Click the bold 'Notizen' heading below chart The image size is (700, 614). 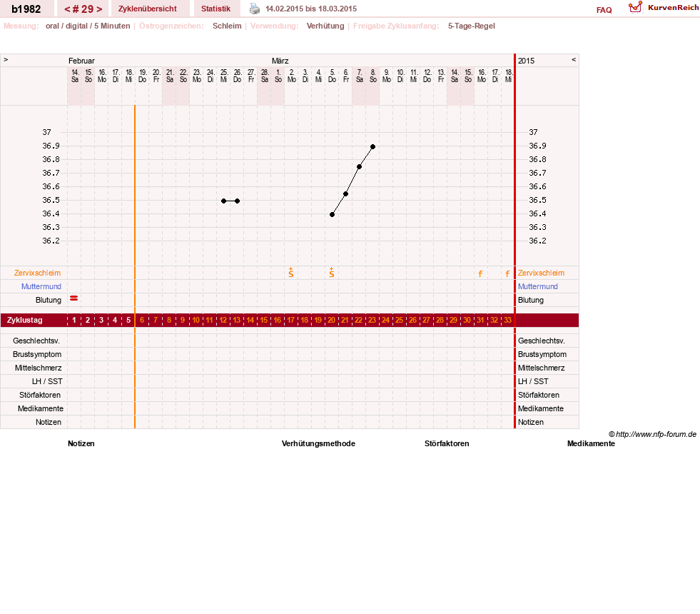tap(81, 443)
